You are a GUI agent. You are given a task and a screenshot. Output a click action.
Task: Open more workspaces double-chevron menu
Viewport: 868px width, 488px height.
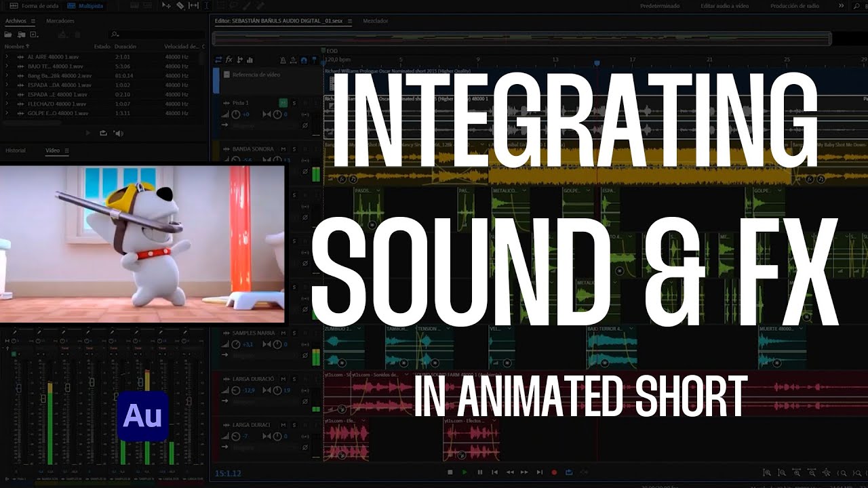[x=842, y=6]
